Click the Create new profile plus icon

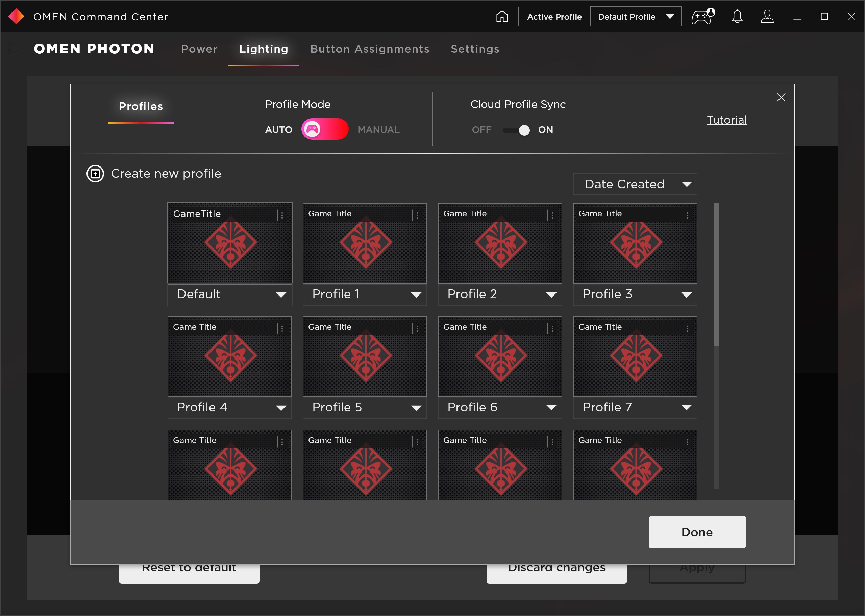(95, 174)
